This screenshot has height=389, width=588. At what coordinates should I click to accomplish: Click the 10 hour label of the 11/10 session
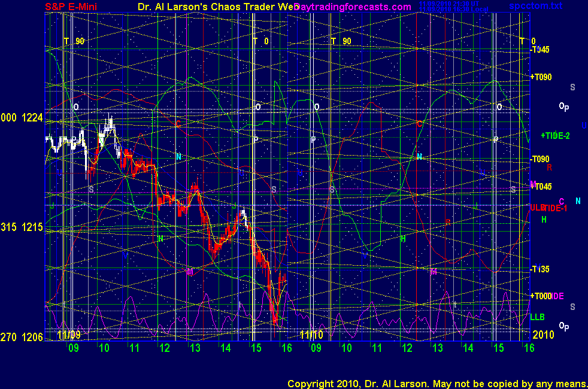[x=347, y=348]
